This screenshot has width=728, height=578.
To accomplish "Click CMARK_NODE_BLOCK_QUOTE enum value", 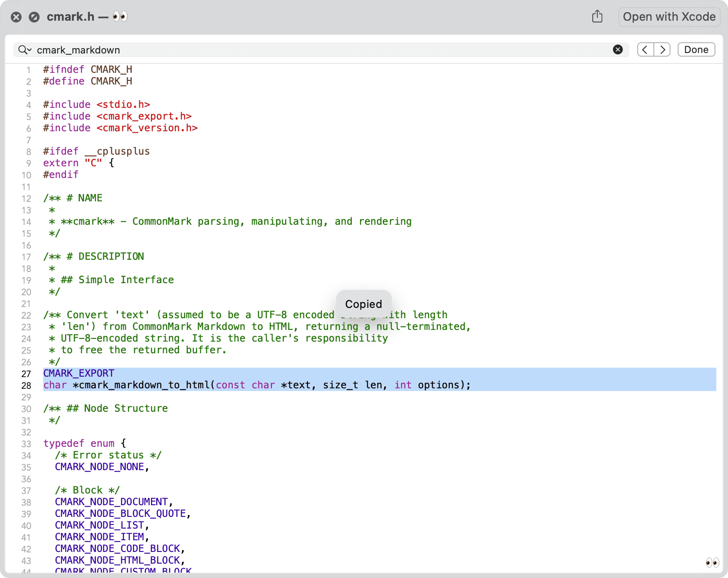I will pyautogui.click(x=120, y=514).
